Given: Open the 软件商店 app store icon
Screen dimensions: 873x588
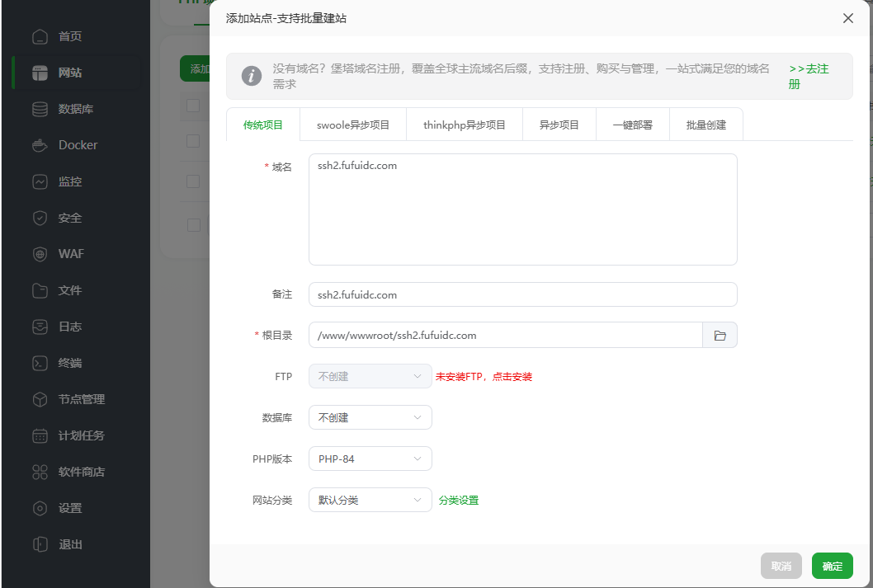Looking at the screenshot, I should point(40,473).
